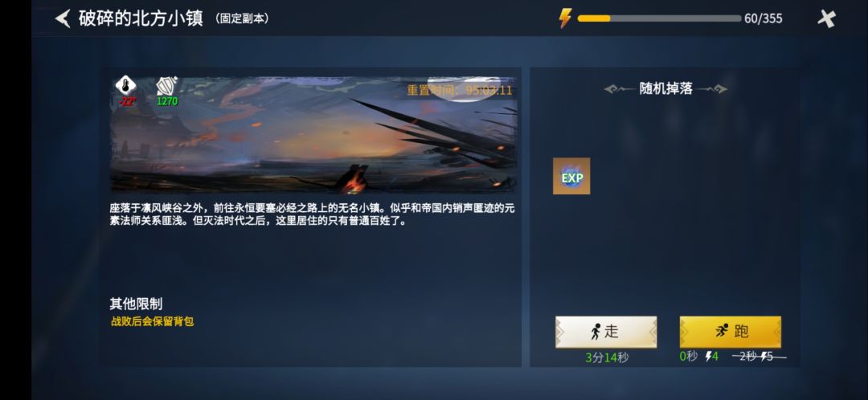This screenshot has width=868, height=400.
Task: Tap the 1270 power rating icon
Action: click(x=166, y=86)
